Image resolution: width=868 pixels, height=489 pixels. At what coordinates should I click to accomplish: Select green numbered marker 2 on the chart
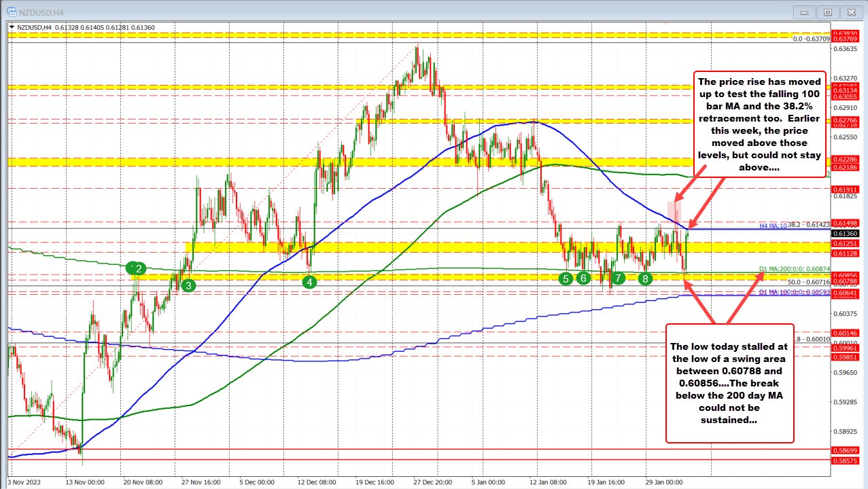point(137,268)
